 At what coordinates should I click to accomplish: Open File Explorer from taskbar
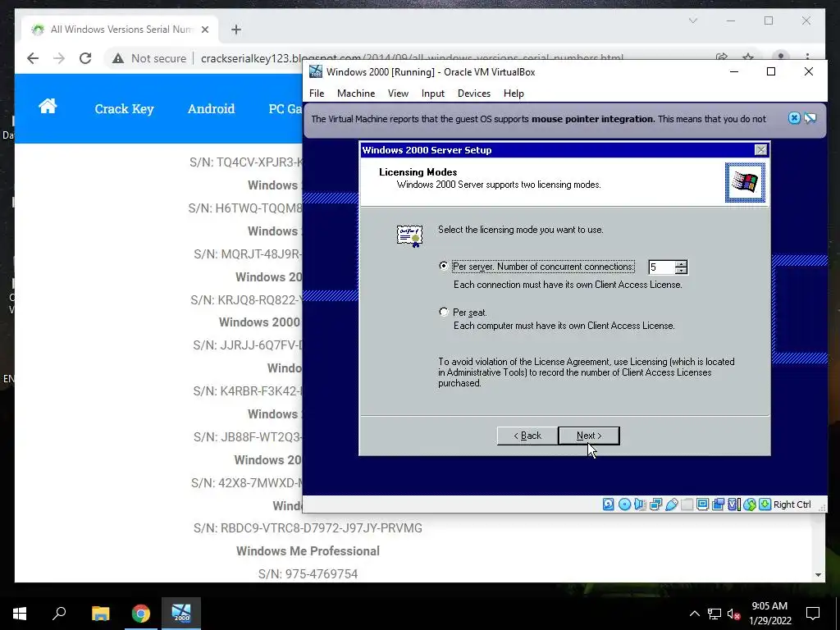(100, 613)
